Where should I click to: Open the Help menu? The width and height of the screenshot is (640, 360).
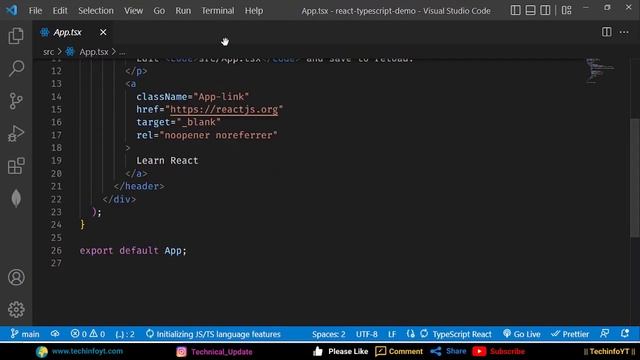coord(253,11)
